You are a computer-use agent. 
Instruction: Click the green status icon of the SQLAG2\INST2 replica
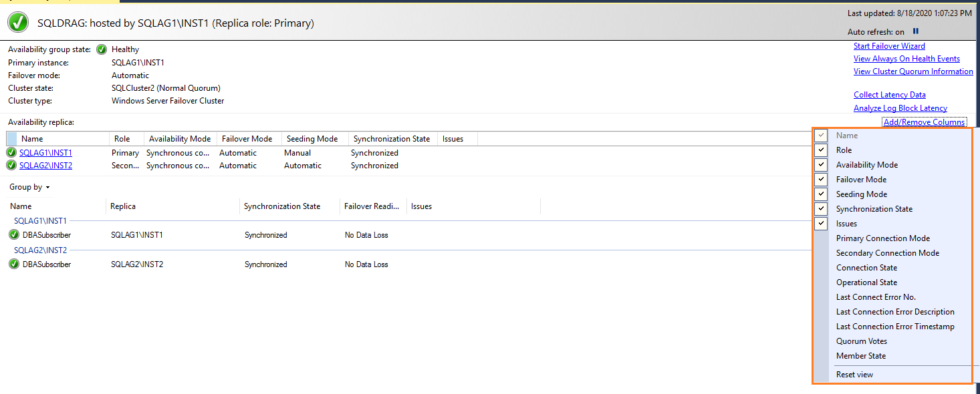click(11, 166)
